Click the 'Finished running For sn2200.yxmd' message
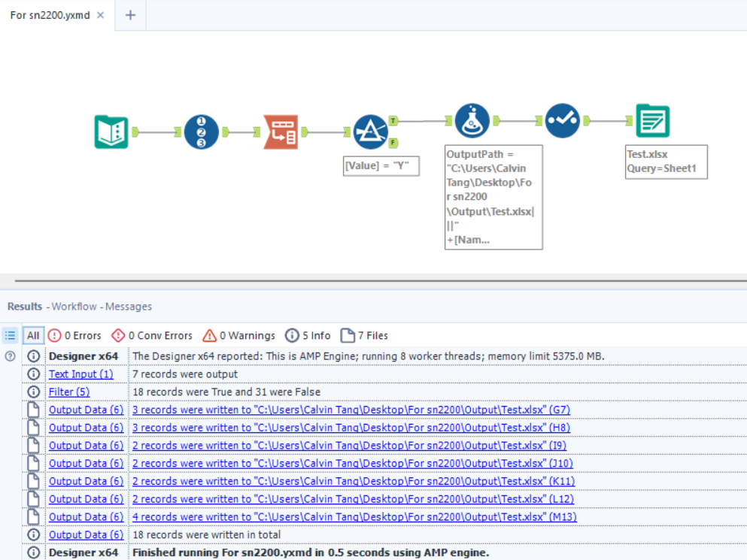This screenshot has height=560, width=747. click(311, 552)
